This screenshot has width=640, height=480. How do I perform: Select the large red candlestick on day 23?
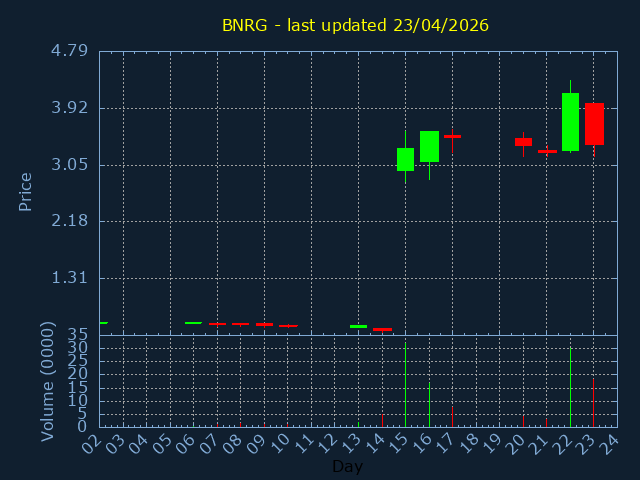point(594,124)
